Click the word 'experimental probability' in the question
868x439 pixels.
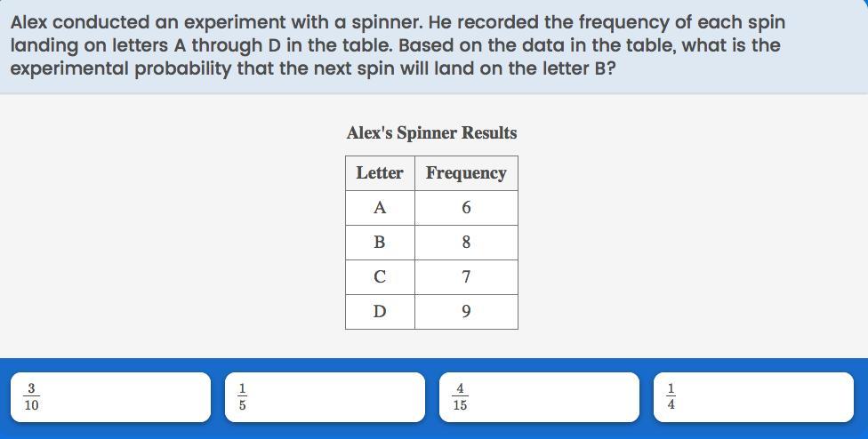pyautogui.click(x=121, y=69)
